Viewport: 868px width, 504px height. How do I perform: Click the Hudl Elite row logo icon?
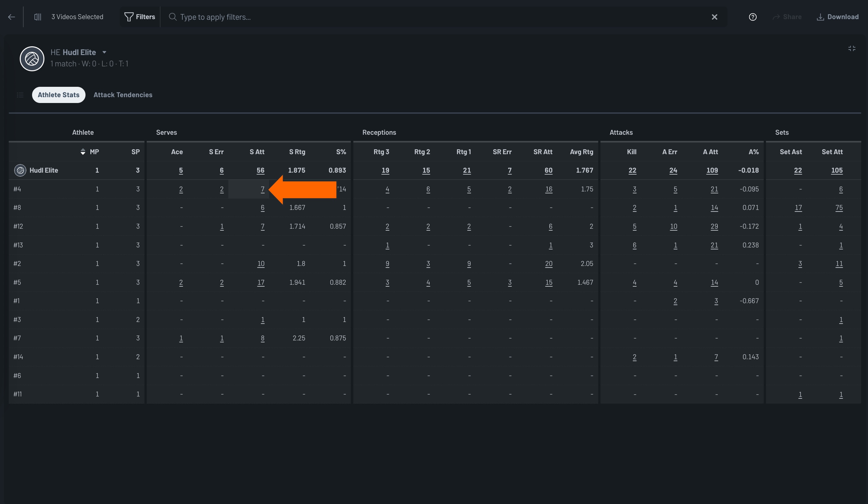[20, 170]
